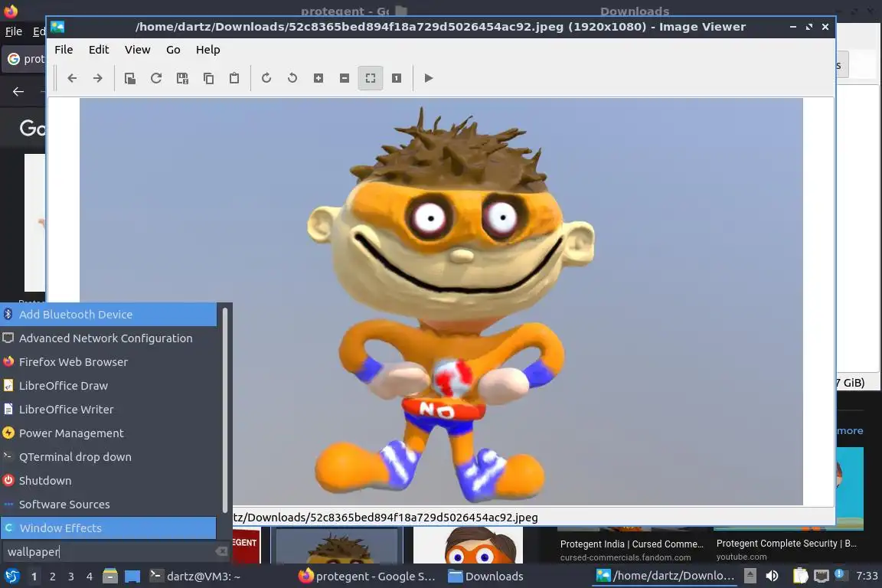The height and width of the screenshot is (588, 882).
Task: Click the wired network tray icon
Action: coord(822,576)
